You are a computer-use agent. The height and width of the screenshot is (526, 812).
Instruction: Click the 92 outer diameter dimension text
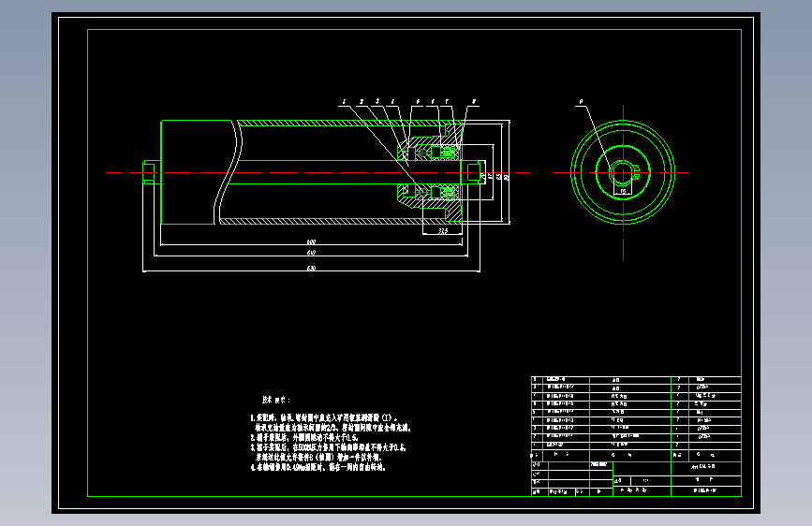click(x=507, y=177)
